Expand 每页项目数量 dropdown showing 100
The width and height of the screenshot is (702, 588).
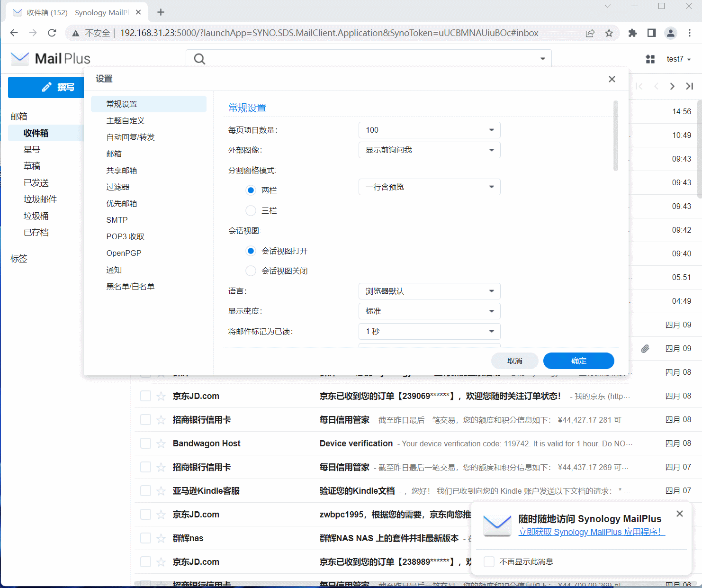(x=430, y=130)
